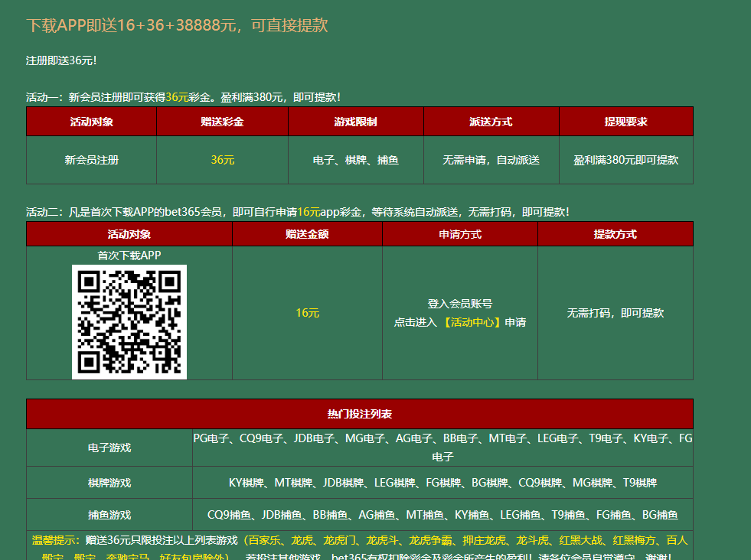Click the 热门投注列表 table title
The image size is (751, 560).
360,414
